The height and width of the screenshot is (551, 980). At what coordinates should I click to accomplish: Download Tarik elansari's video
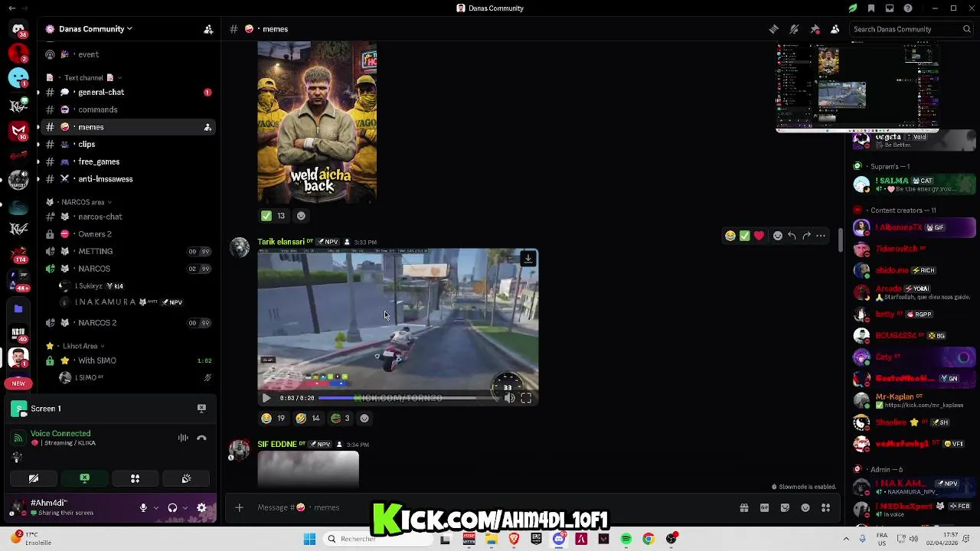528,259
